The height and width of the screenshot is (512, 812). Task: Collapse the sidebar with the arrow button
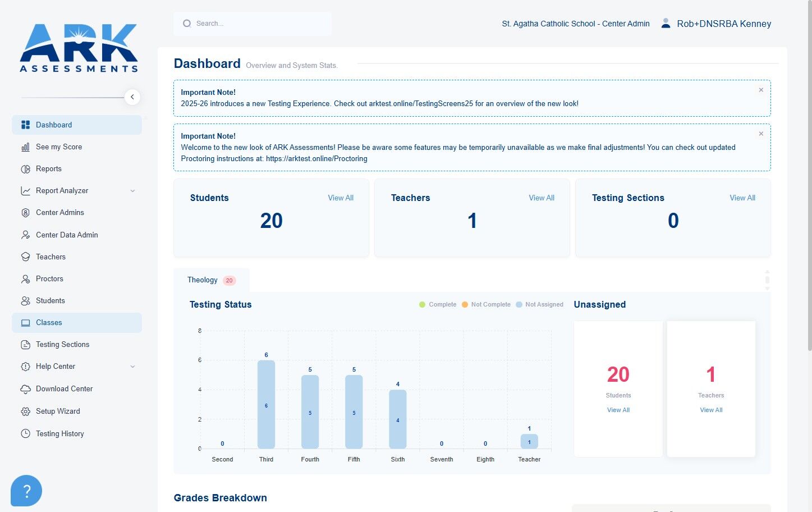132,97
